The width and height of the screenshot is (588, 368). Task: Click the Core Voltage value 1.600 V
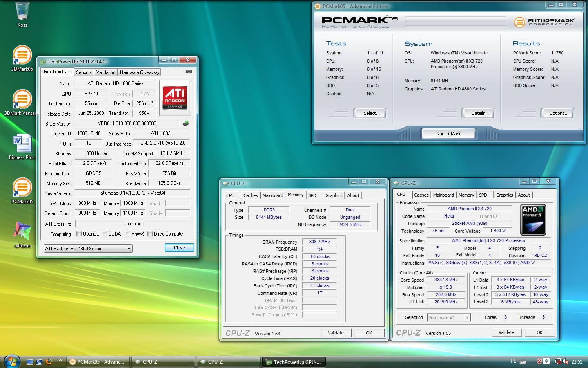[x=498, y=231]
